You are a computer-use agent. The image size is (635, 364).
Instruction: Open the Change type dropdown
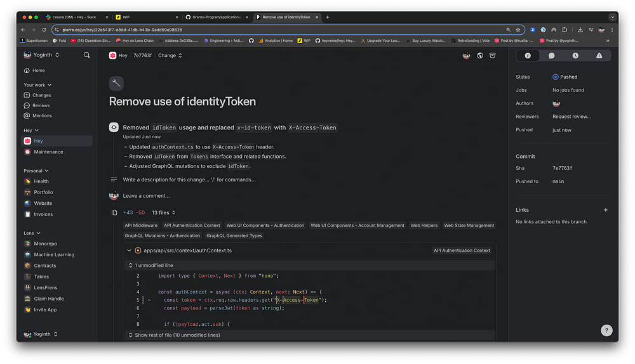(x=170, y=56)
